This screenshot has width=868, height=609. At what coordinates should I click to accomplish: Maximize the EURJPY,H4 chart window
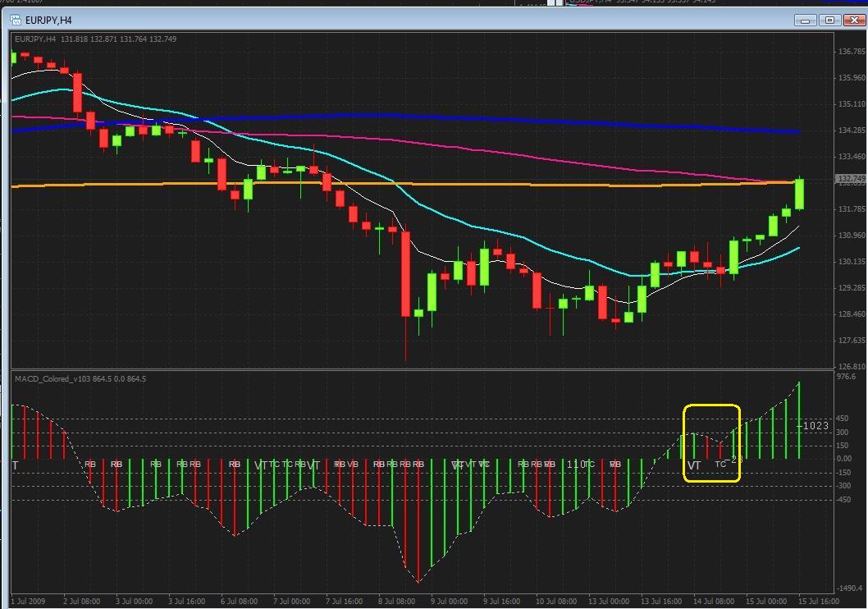pos(829,21)
